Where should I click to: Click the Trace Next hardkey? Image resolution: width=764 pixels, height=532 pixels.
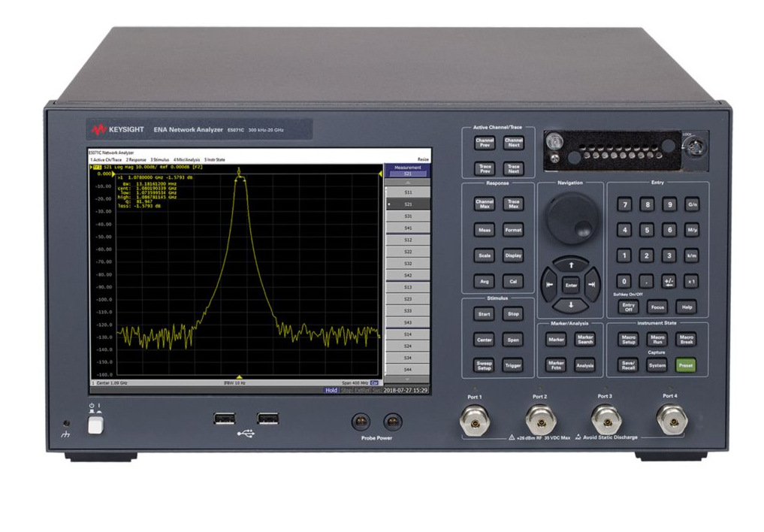pyautogui.click(x=514, y=168)
